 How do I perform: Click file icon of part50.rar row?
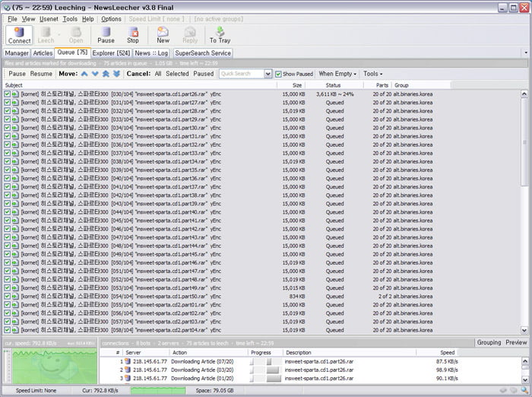pyautogui.click(x=15, y=296)
